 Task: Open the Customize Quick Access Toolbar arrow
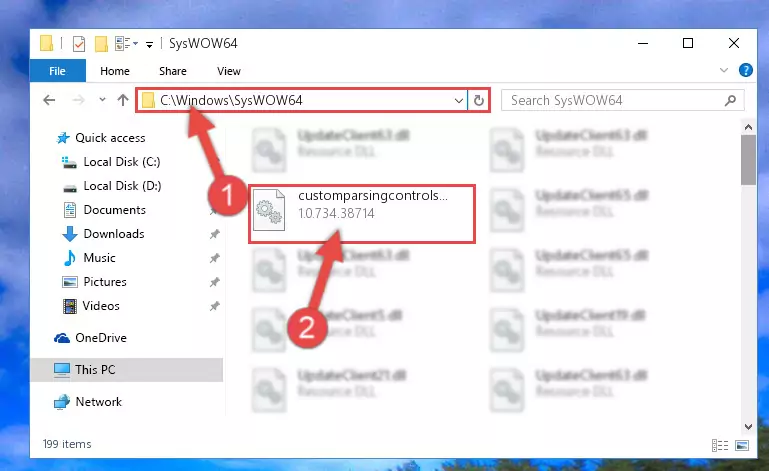[149, 45]
